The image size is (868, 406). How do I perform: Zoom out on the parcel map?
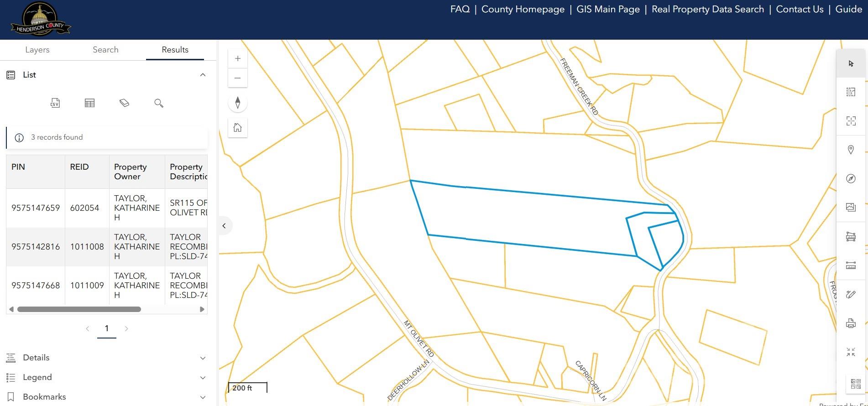click(x=238, y=78)
